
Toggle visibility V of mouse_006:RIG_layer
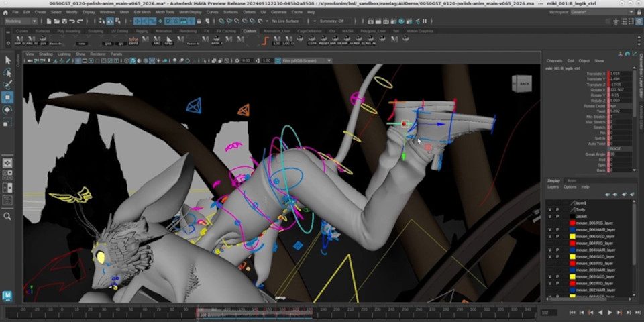click(550, 223)
